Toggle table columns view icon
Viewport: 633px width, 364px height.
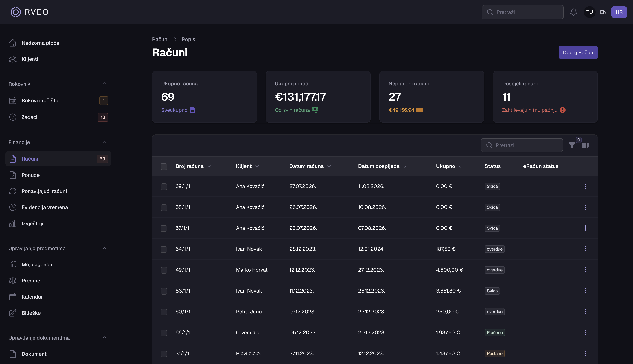[585, 145]
